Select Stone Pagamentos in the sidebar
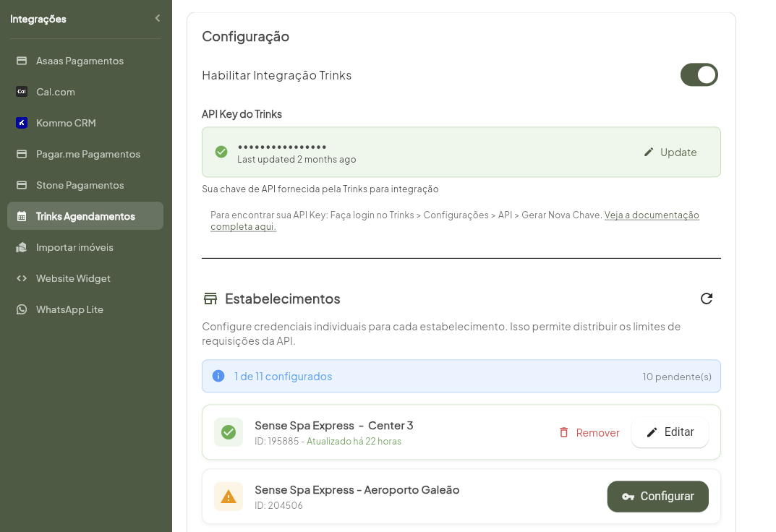Screen dimensions: 776x532 click(x=80, y=185)
